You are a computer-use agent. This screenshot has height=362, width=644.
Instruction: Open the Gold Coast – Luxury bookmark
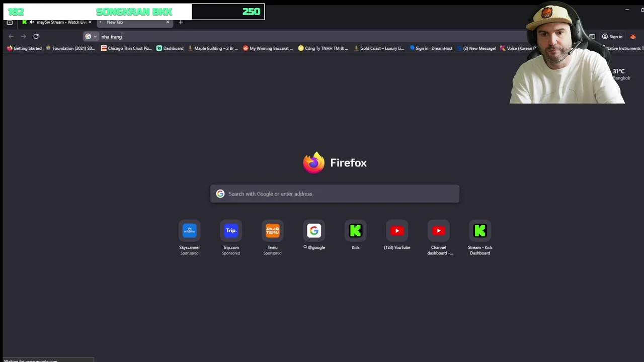(x=379, y=48)
